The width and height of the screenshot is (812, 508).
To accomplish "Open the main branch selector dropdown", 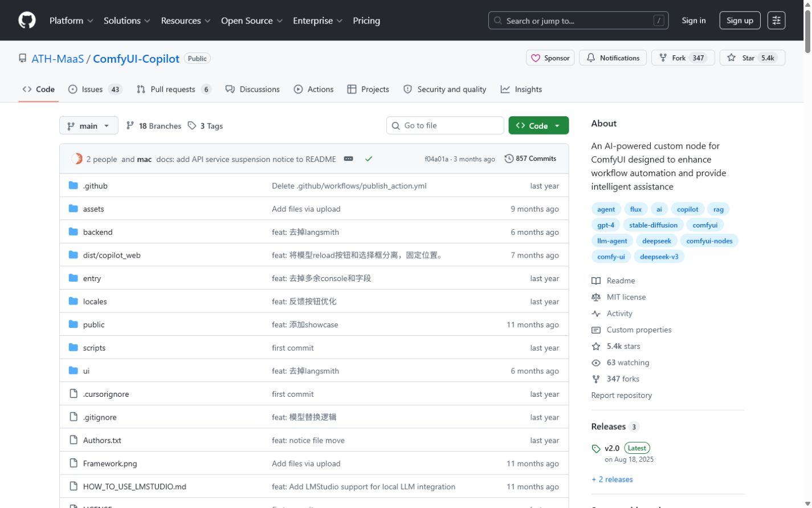I will coord(89,125).
